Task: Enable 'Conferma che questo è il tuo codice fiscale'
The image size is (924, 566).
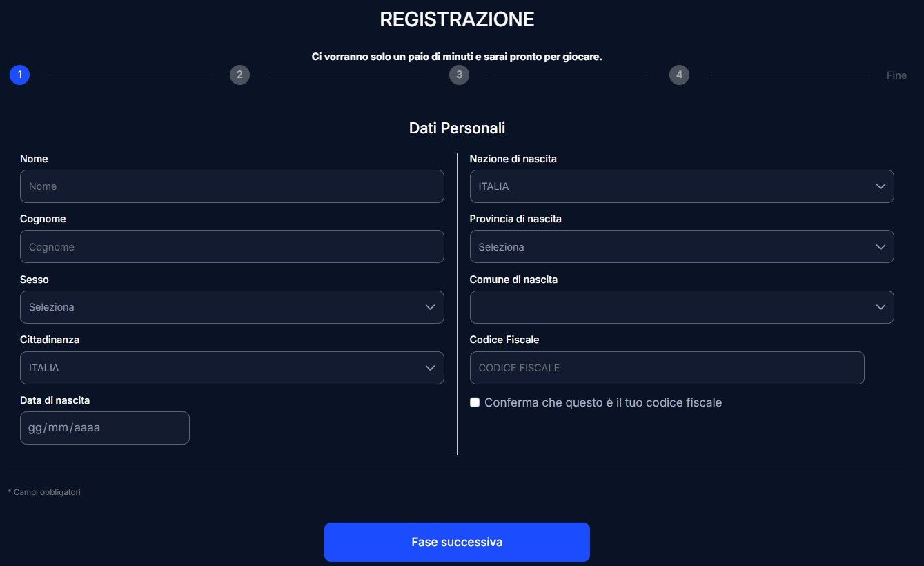Action: click(474, 402)
